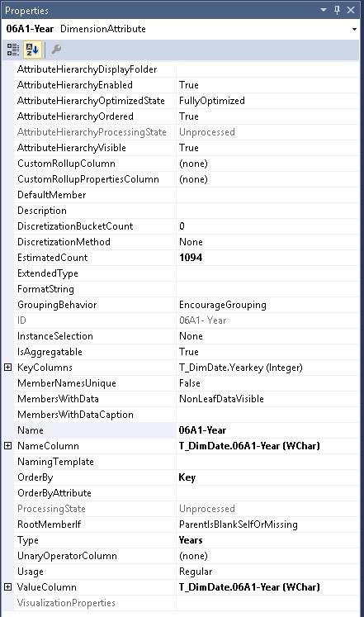
Task: Switch to Categorized property view
Action: click(x=13, y=50)
